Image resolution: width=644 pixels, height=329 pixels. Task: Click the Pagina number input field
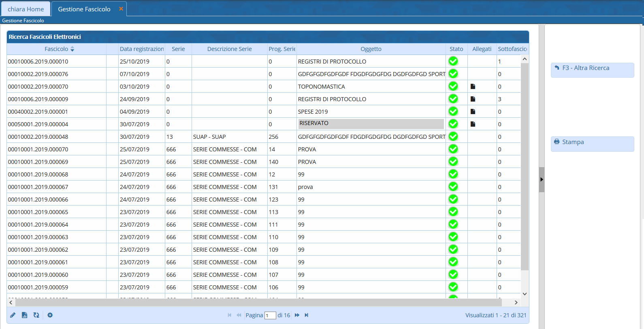[x=270, y=316]
